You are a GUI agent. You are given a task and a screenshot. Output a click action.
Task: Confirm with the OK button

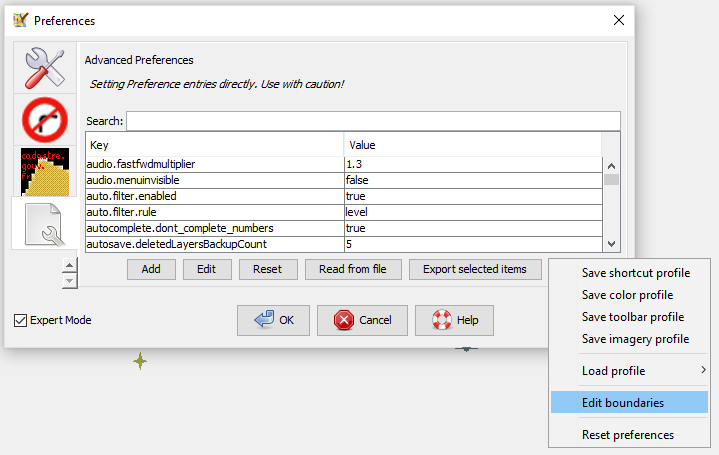pyautogui.click(x=273, y=320)
